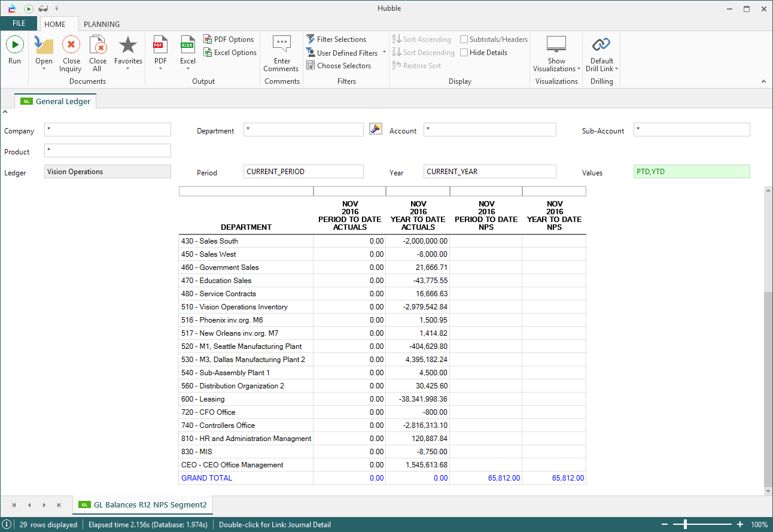Screen dimensions: 773x532
Task: Click the Filter Selections funnel icon
Action: 311,39
